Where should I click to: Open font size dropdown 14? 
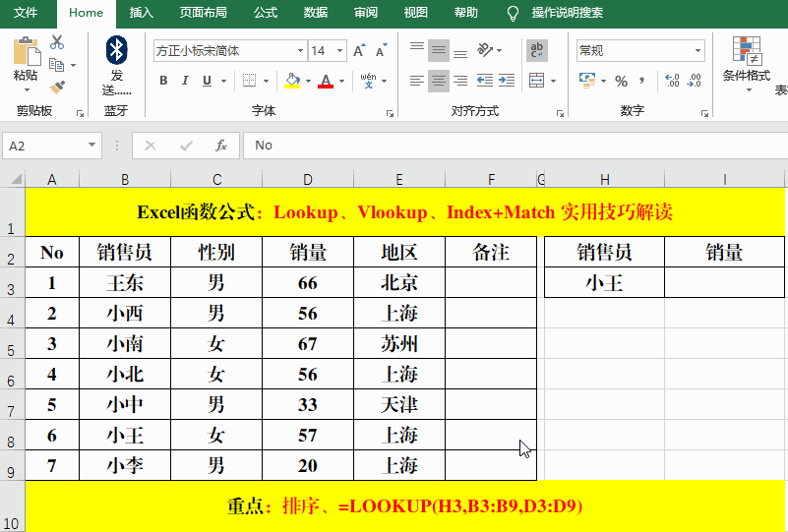(x=339, y=51)
